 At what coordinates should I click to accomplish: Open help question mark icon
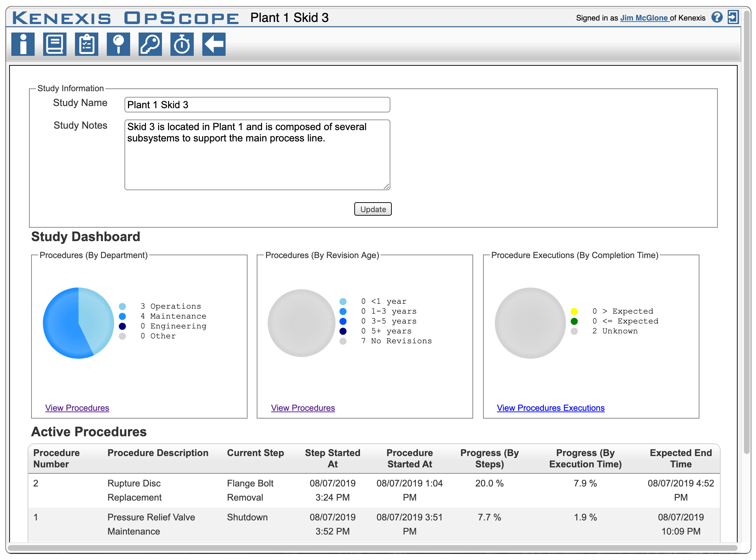[717, 17]
